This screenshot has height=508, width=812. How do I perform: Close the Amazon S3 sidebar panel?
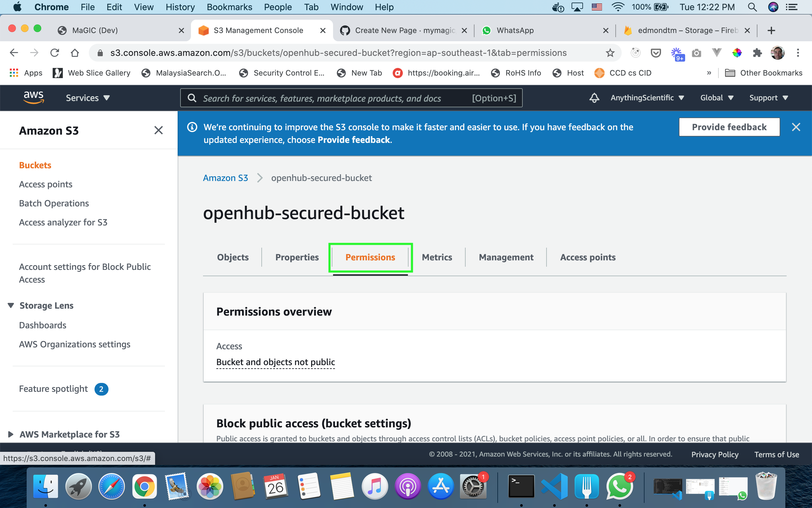tap(158, 130)
